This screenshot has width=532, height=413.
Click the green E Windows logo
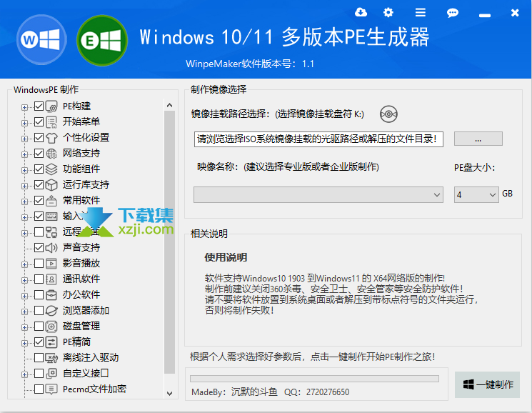102,41
